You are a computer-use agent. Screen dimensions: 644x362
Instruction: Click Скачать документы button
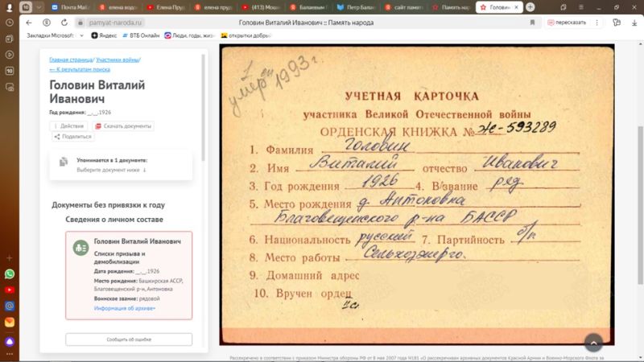[x=124, y=126]
